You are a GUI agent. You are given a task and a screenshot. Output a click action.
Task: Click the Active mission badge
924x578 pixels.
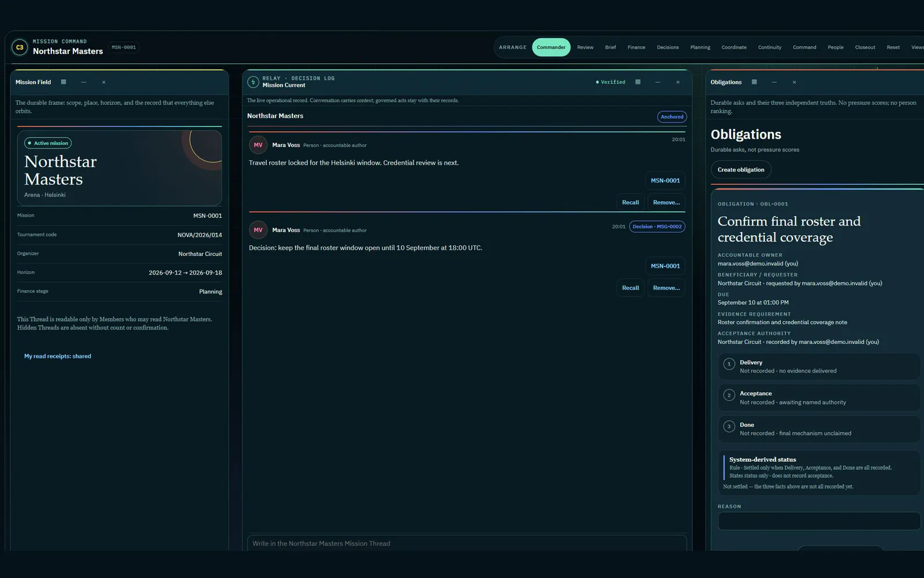[48, 143]
